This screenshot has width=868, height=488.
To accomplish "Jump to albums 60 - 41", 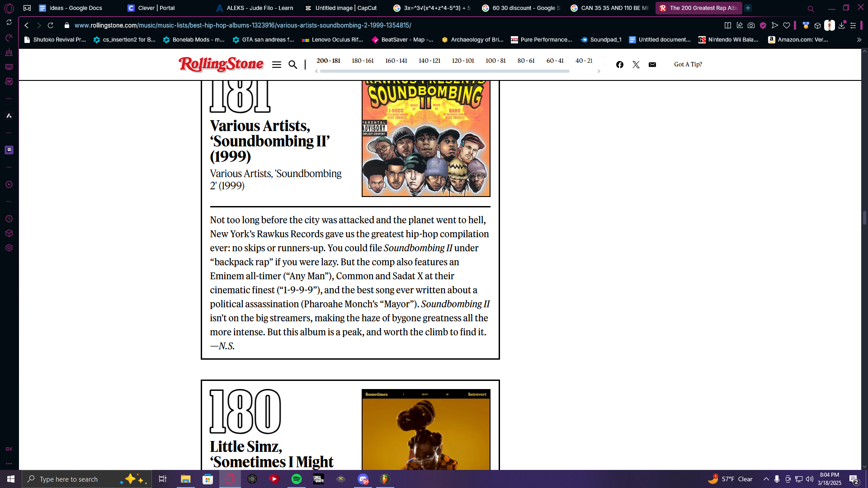I will pos(555,61).
